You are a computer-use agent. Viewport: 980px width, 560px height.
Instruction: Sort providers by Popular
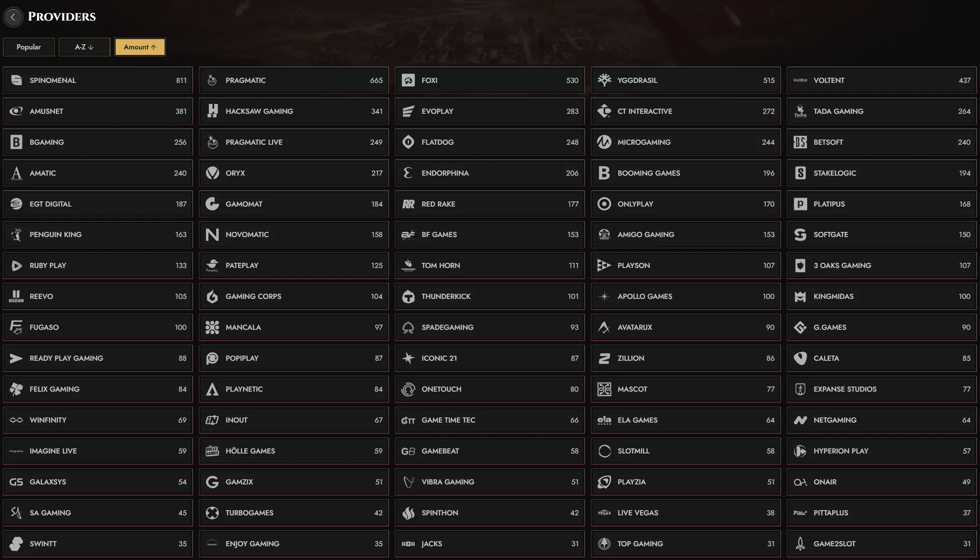pos(29,47)
